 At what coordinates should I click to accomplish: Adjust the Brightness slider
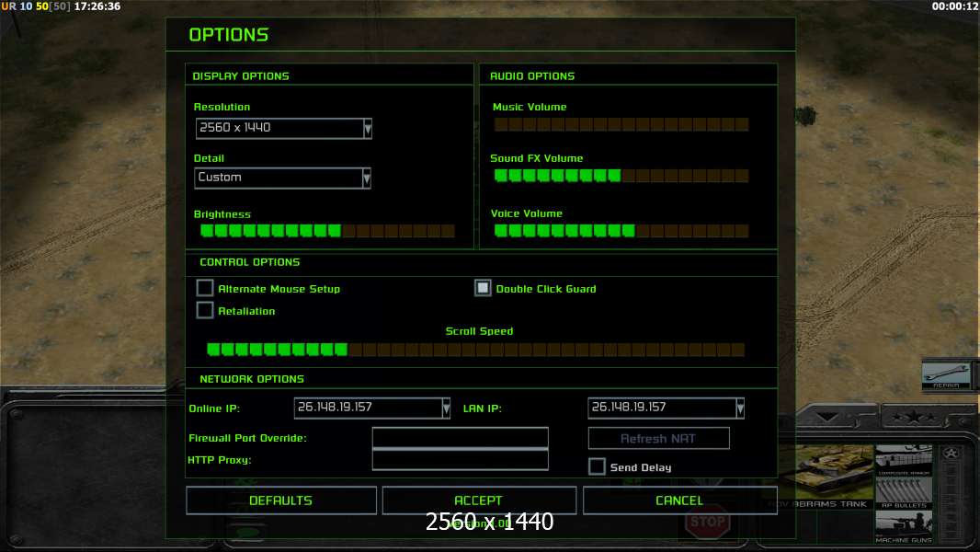pos(327,231)
